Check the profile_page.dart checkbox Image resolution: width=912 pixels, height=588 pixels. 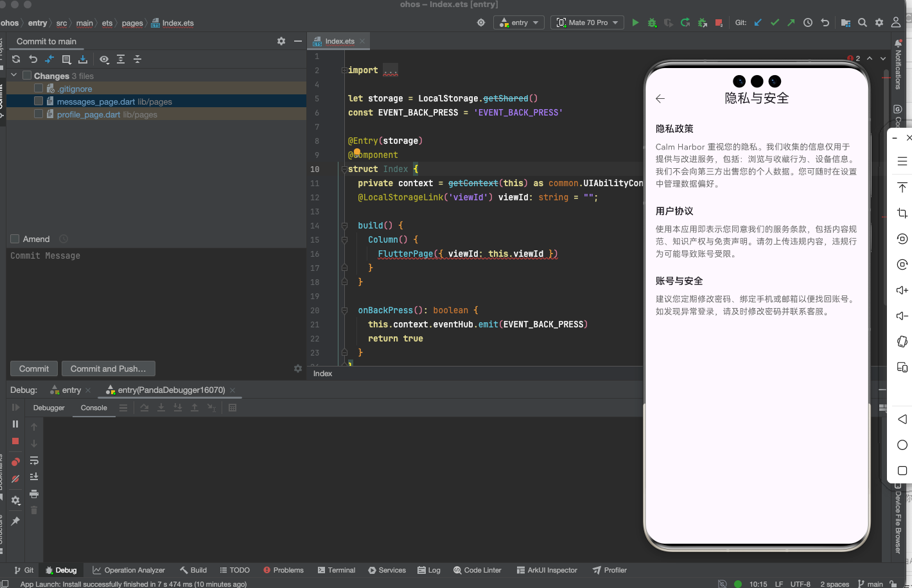pyautogui.click(x=39, y=114)
